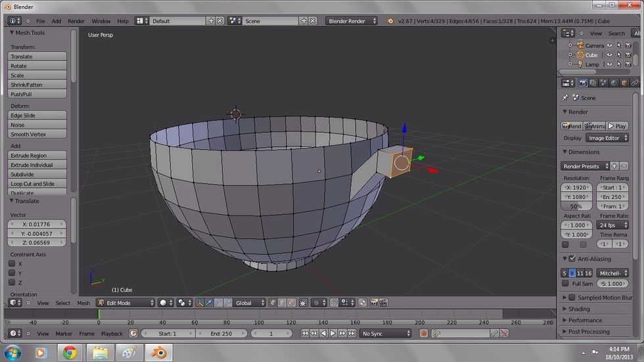Delete the Default screen layout with X icon
Image resolution: width=644 pixels, height=362 pixels.
click(220, 21)
